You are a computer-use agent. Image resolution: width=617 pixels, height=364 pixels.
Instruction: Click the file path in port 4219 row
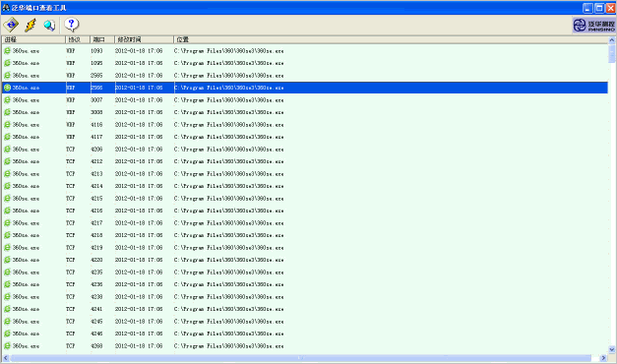coord(228,248)
